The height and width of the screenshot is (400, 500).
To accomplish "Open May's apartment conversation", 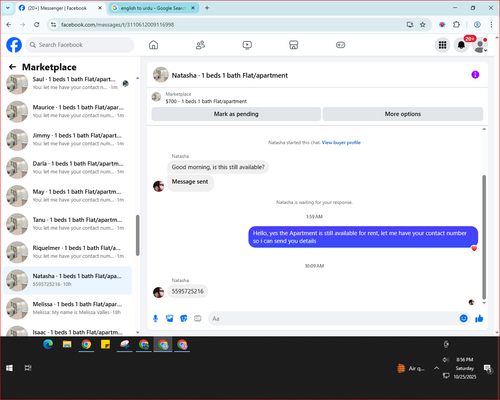I will tap(68, 196).
